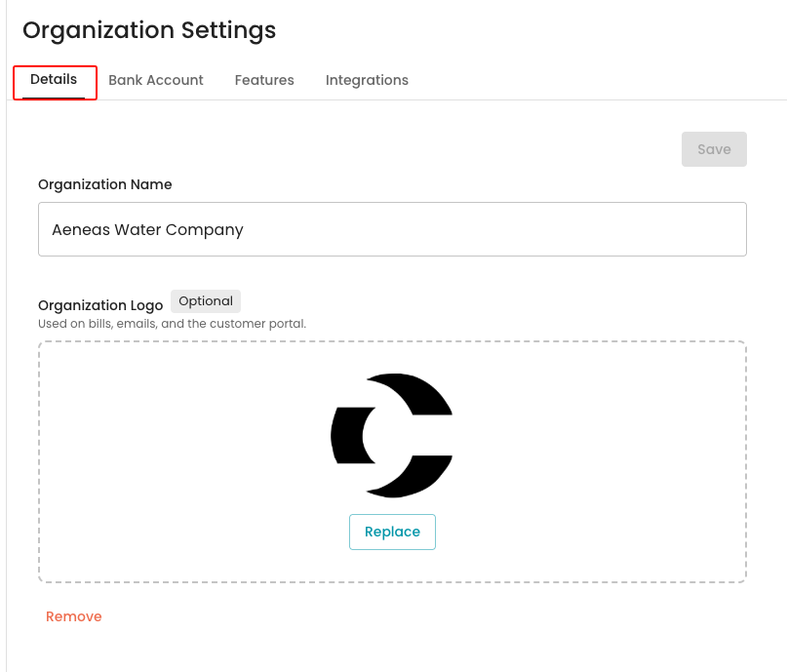Viewport: 787px width, 672px height.
Task: Click the word Water in the name field
Action: [138, 230]
